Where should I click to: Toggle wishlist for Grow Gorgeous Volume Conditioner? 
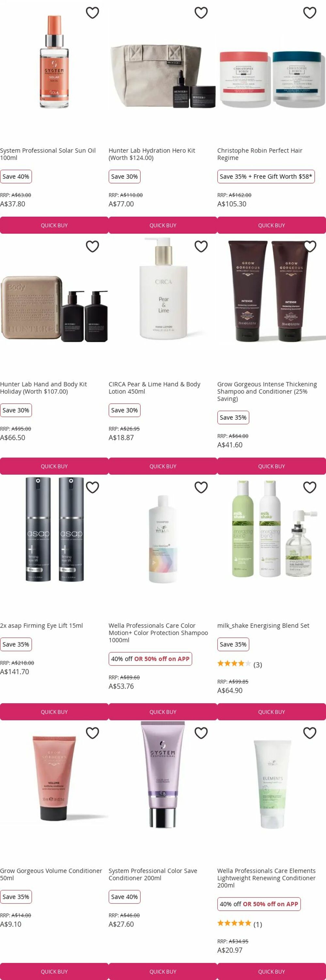(x=92, y=733)
